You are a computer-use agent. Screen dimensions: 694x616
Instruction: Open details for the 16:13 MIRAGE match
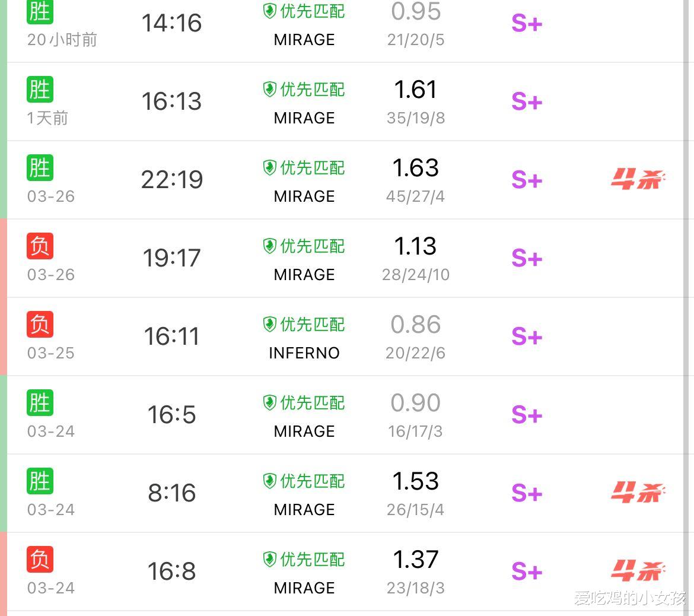[x=356, y=101]
